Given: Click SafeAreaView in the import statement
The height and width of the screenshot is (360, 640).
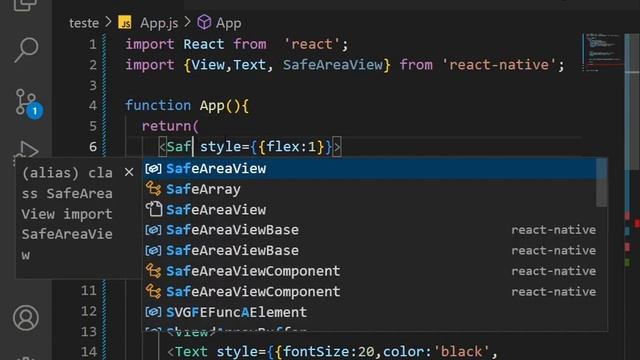Looking at the screenshot, I should [x=333, y=64].
